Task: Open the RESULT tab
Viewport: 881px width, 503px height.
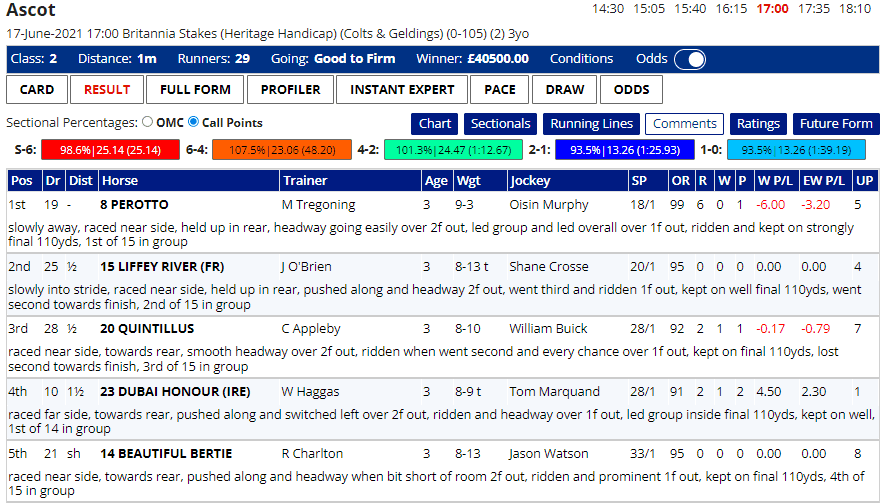Action: (107, 90)
